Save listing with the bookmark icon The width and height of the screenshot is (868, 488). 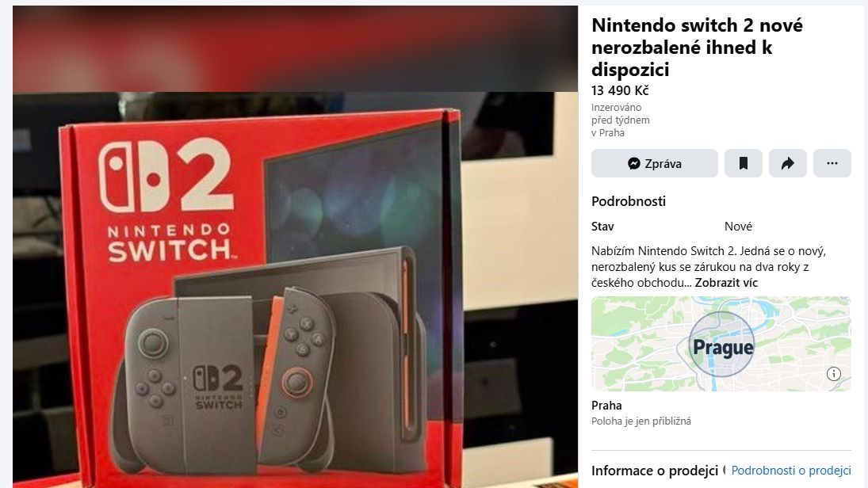[x=743, y=163]
